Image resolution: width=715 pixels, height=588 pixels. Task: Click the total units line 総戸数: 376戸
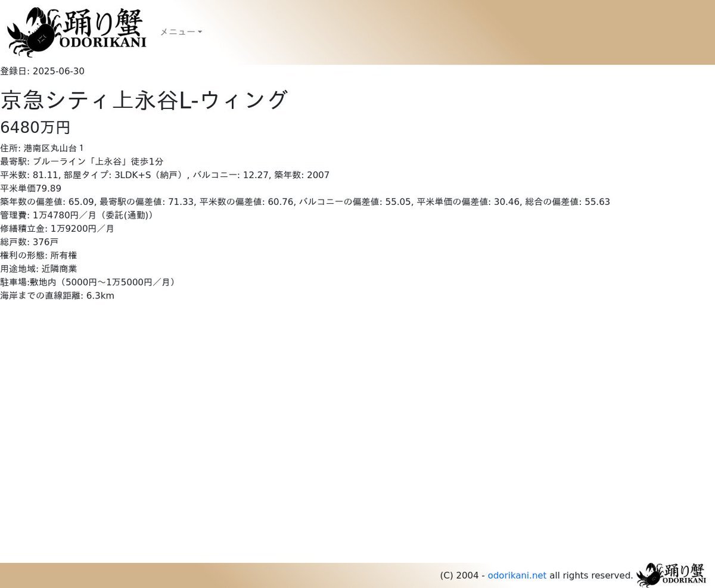(x=29, y=242)
